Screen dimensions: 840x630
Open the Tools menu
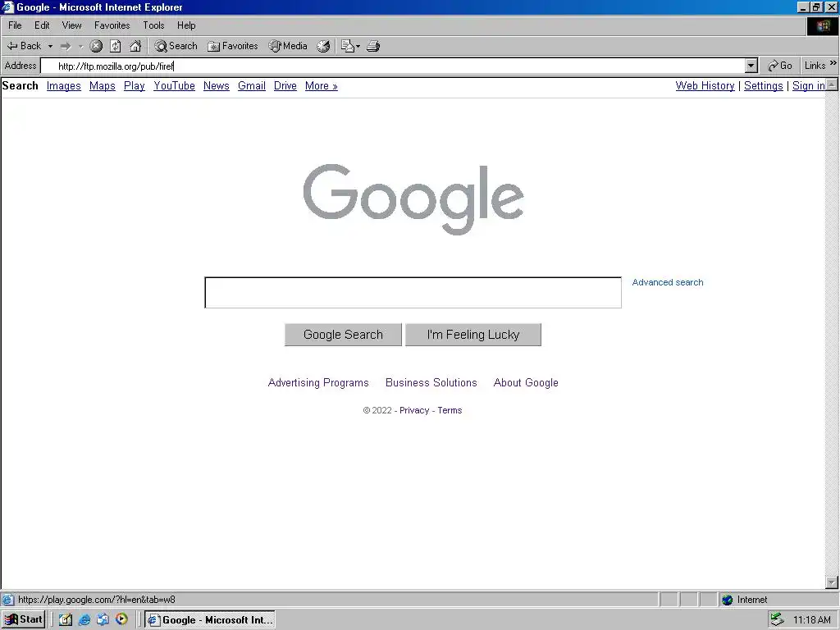[x=153, y=25]
